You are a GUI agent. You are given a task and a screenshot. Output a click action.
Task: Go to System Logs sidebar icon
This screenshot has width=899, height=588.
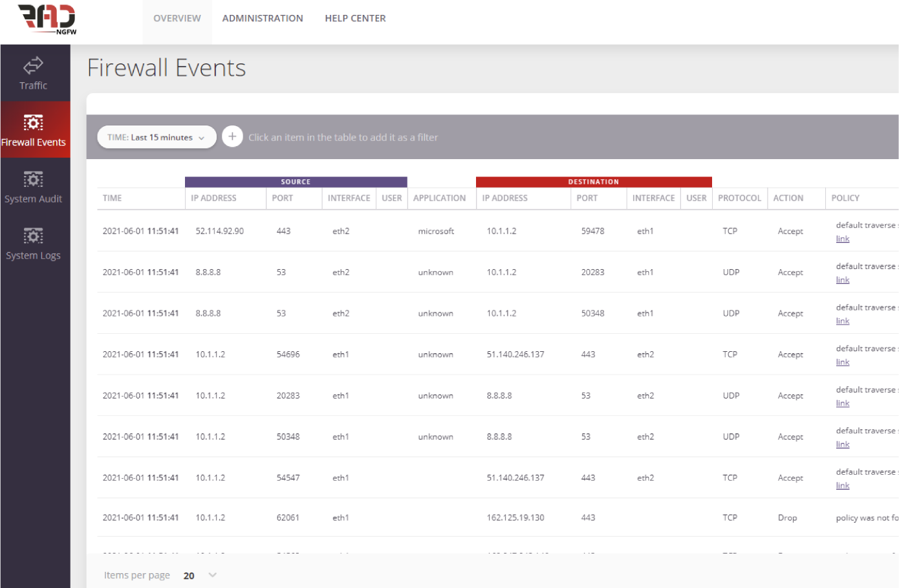point(33,236)
